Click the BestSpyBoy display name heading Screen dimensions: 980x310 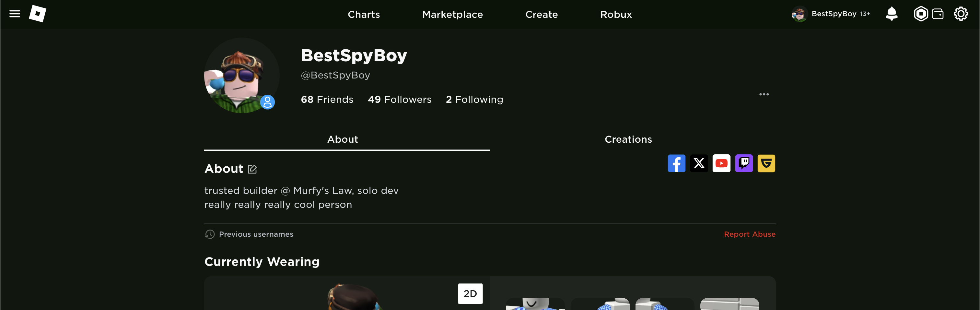(x=354, y=55)
